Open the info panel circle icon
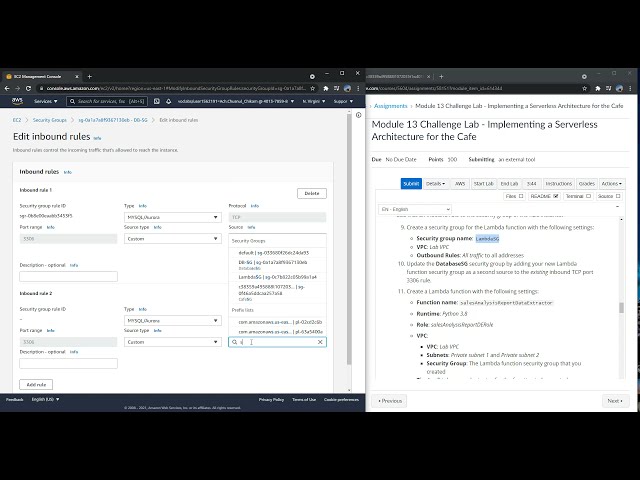 click(358, 115)
